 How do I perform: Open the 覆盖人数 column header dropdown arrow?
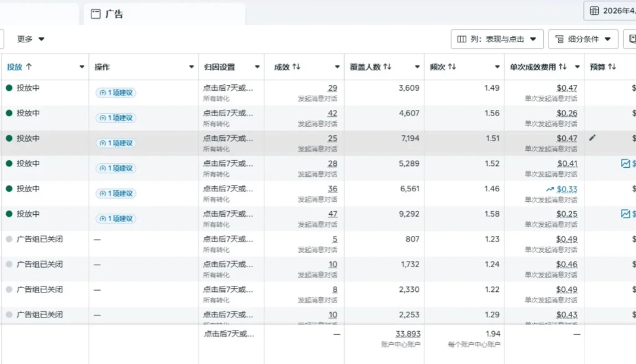click(417, 67)
